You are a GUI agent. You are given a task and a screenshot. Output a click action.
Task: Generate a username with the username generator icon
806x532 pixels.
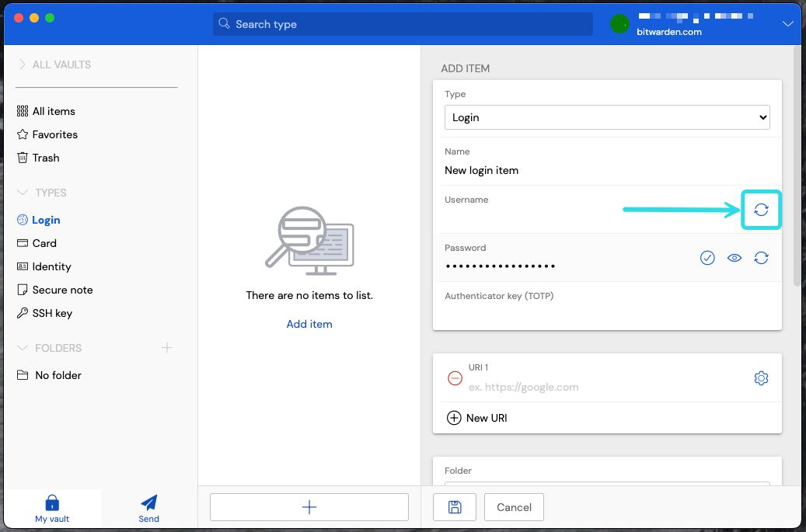761,210
